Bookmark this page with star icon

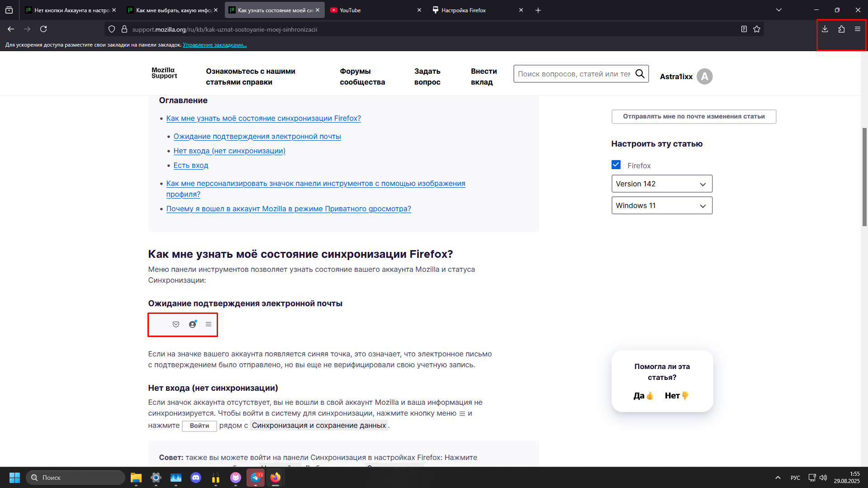point(757,29)
